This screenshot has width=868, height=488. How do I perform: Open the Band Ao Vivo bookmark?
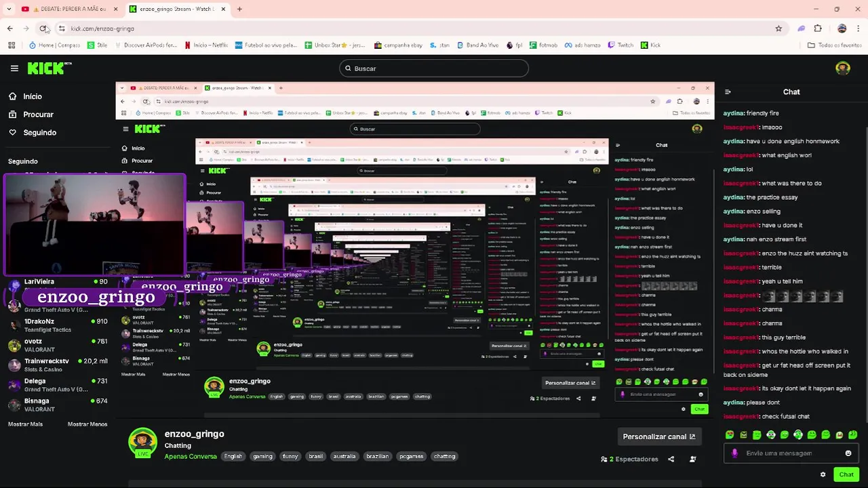[478, 45]
